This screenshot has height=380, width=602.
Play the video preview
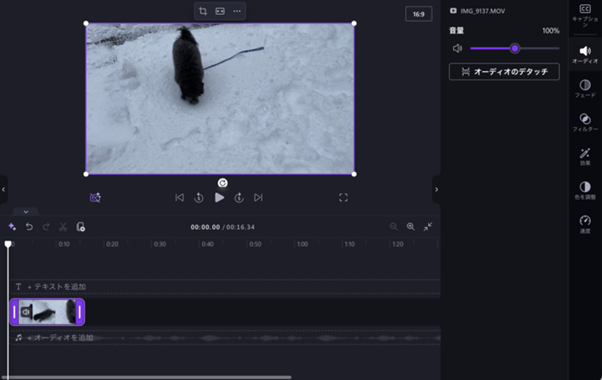(x=219, y=197)
